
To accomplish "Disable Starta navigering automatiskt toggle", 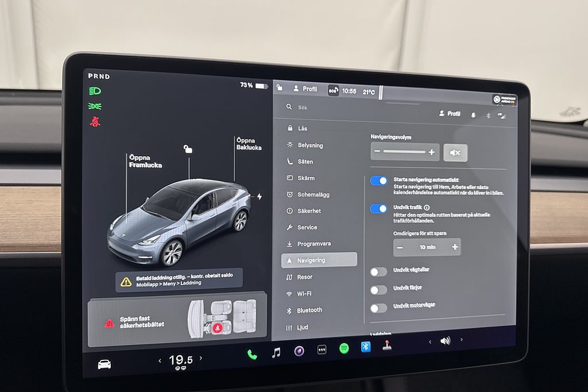I will click(x=379, y=181).
